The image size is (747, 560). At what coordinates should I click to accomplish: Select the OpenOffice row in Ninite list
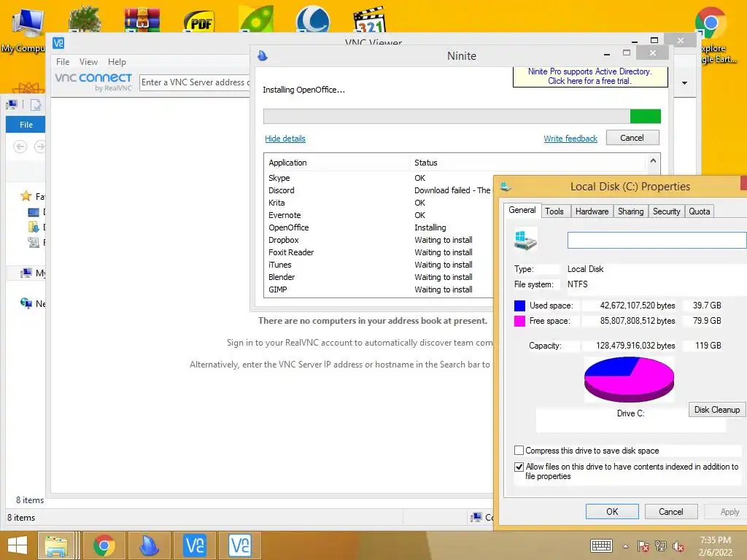(x=379, y=227)
